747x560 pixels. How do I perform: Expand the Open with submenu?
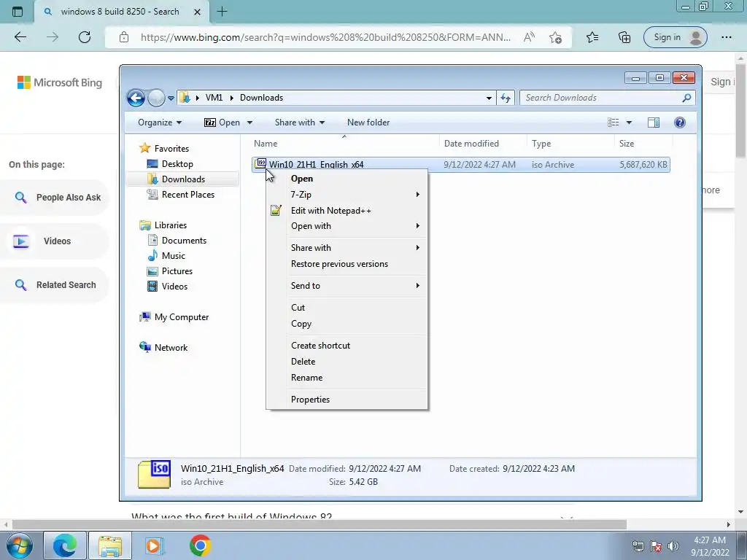point(347,226)
